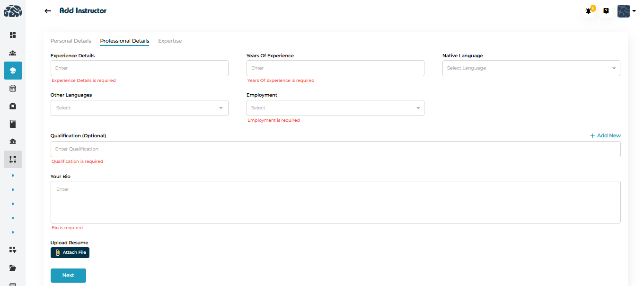
Task: Switch to the Personal Details tab
Action: (71, 41)
